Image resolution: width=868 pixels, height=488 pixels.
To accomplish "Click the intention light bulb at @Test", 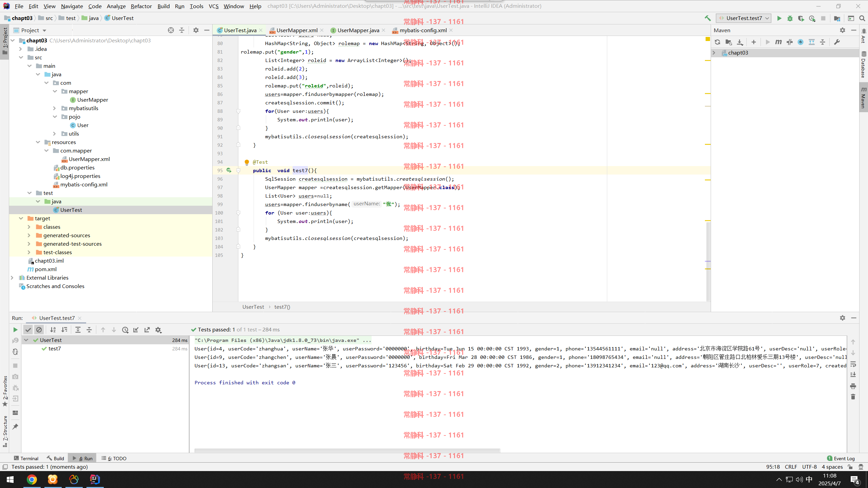I will (247, 162).
